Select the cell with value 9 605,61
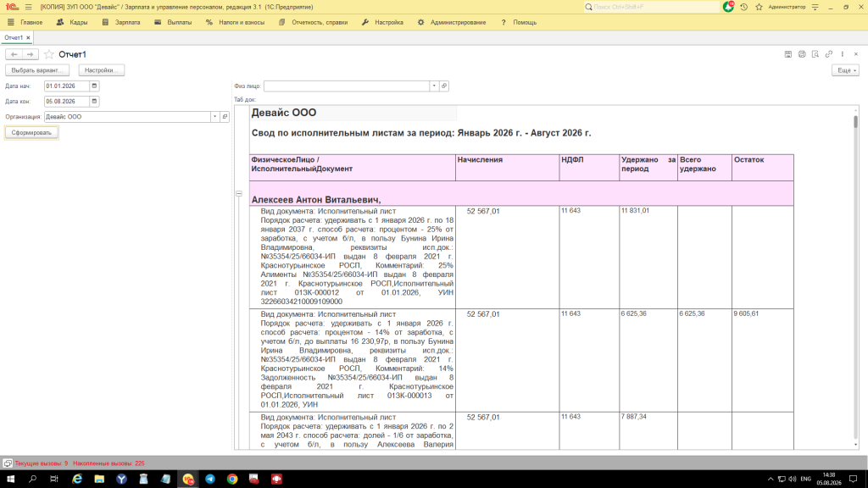Viewport: 868px width, 488px height. [762, 360]
